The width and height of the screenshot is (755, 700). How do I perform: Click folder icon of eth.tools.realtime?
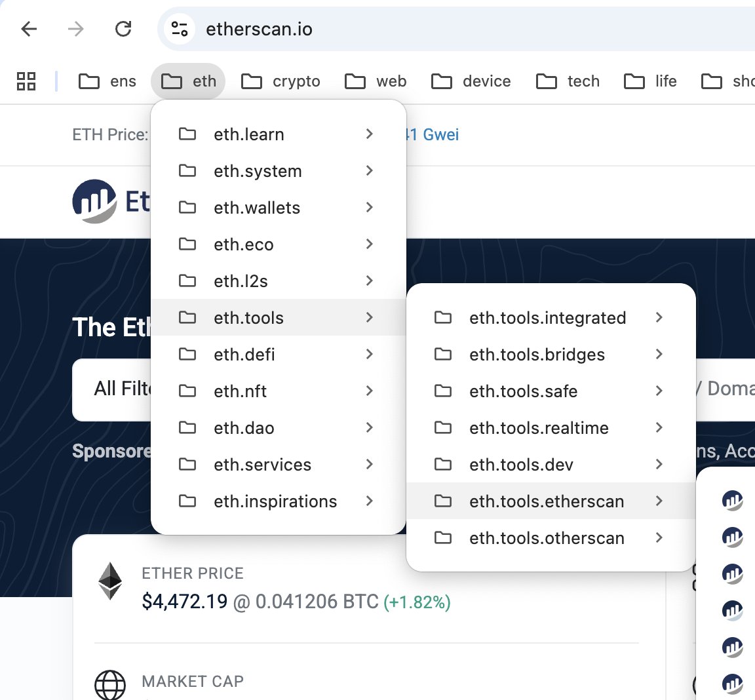tap(443, 427)
